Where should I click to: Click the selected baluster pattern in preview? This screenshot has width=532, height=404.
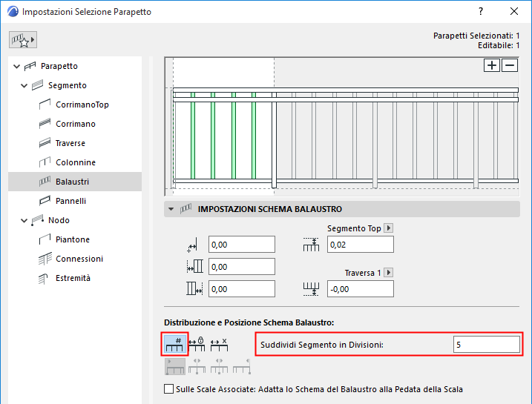[223, 135]
